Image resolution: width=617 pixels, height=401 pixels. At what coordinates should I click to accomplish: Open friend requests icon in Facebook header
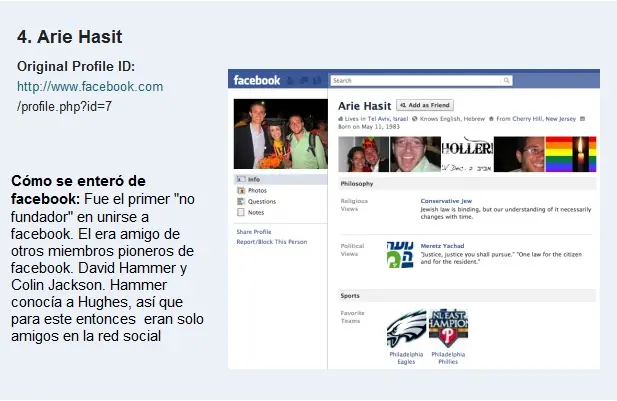(291, 81)
